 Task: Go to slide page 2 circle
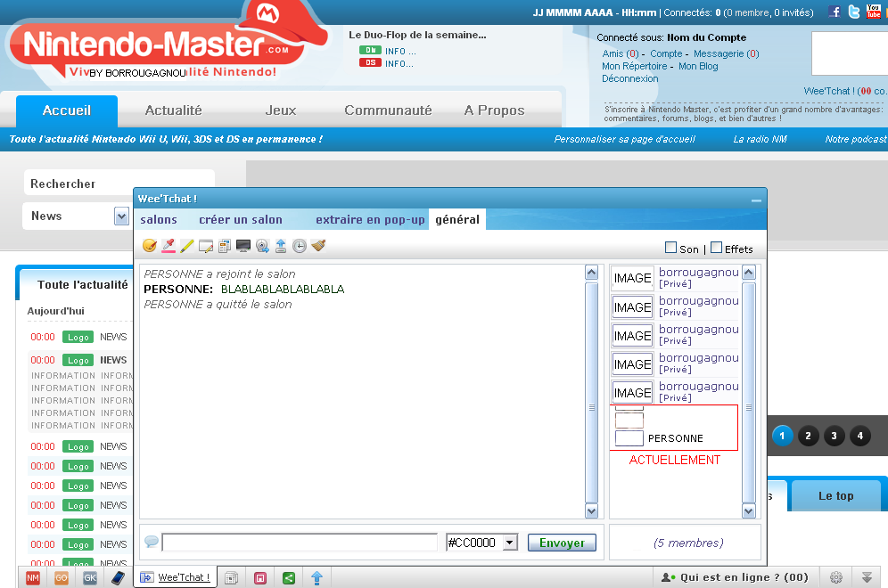[808, 436]
